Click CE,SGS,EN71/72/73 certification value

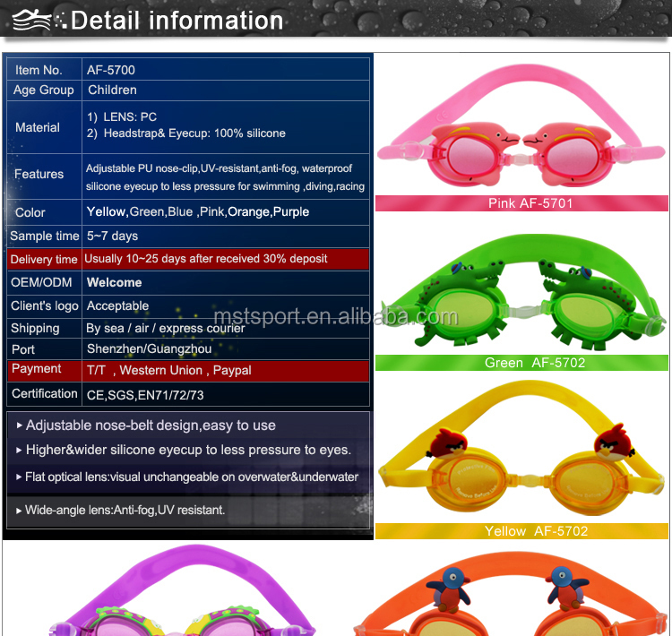[145, 395]
